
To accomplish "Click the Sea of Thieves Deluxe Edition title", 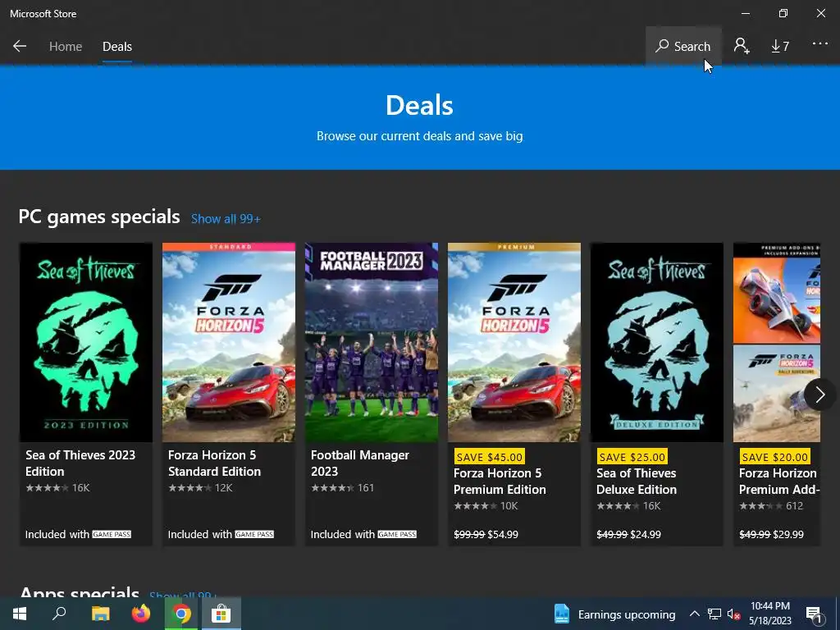I will tap(637, 481).
